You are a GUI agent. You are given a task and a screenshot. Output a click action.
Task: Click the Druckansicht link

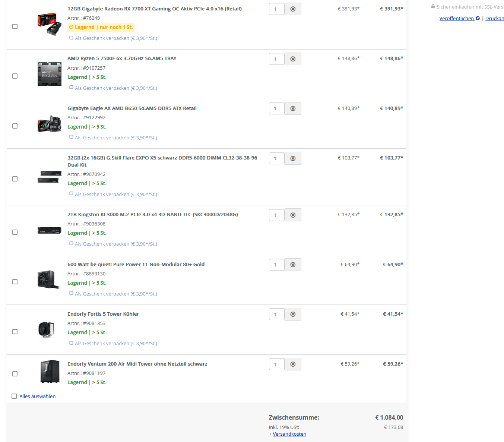tap(495, 18)
